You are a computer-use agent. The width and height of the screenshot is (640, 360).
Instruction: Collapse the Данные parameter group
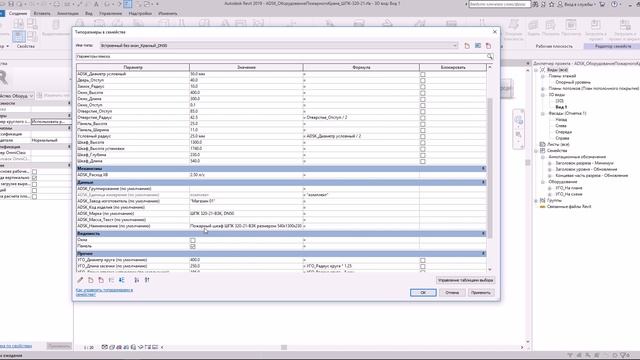483,182
